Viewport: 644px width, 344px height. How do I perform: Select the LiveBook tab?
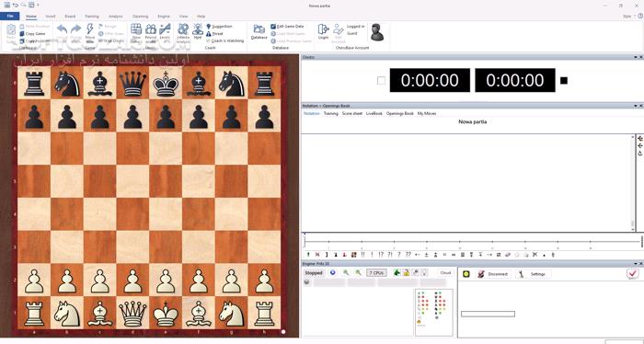pos(374,113)
